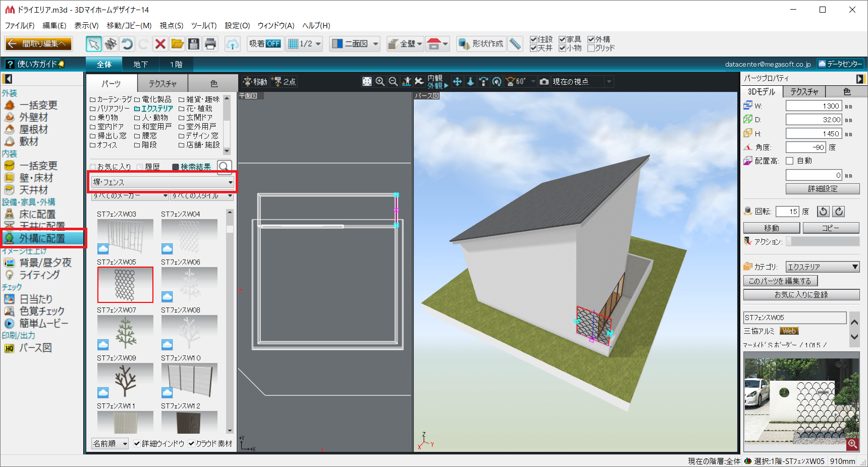Enable the グリッド (grid) checkbox
Viewport: 868px width, 467px height.
591,48
